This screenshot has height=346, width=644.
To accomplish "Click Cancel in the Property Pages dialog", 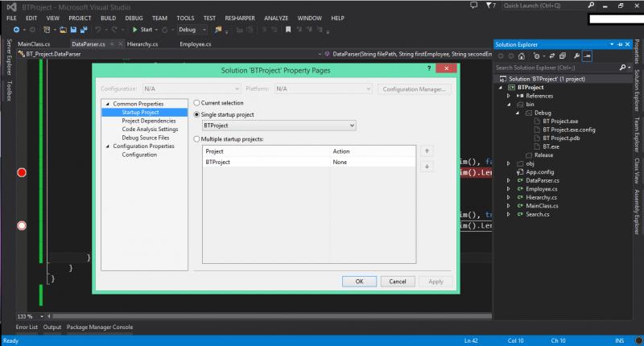I will click(x=398, y=282).
